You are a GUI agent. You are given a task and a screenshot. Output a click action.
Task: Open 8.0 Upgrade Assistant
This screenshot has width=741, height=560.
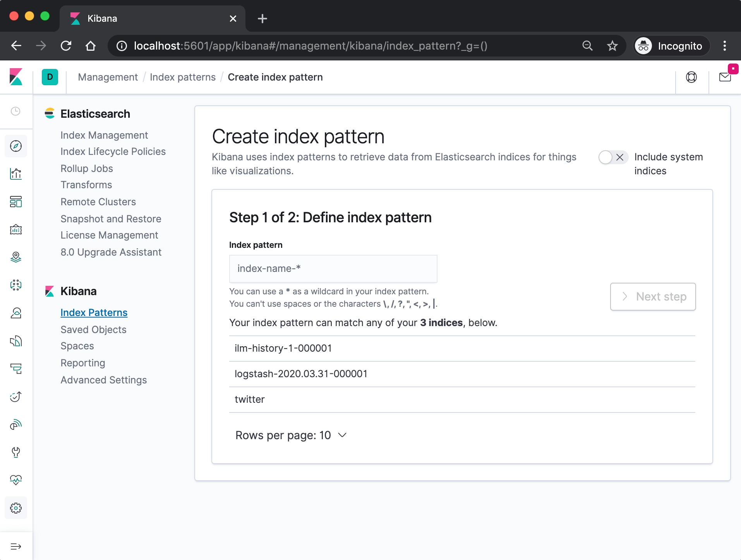(x=111, y=252)
